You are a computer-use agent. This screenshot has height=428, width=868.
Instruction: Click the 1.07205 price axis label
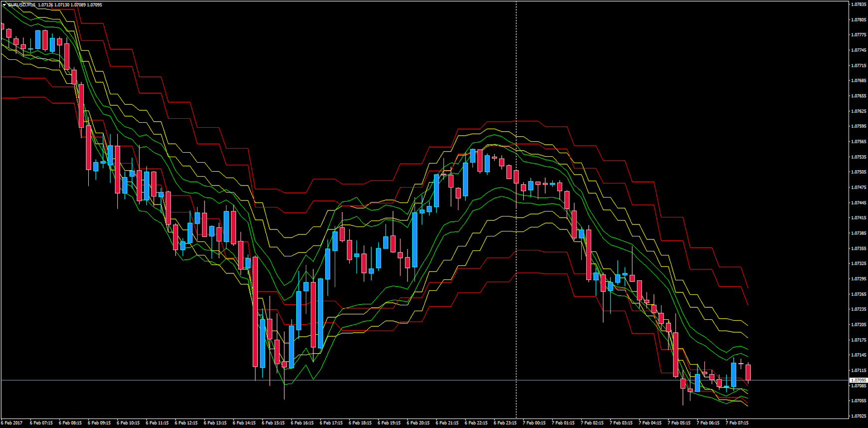[858, 325]
